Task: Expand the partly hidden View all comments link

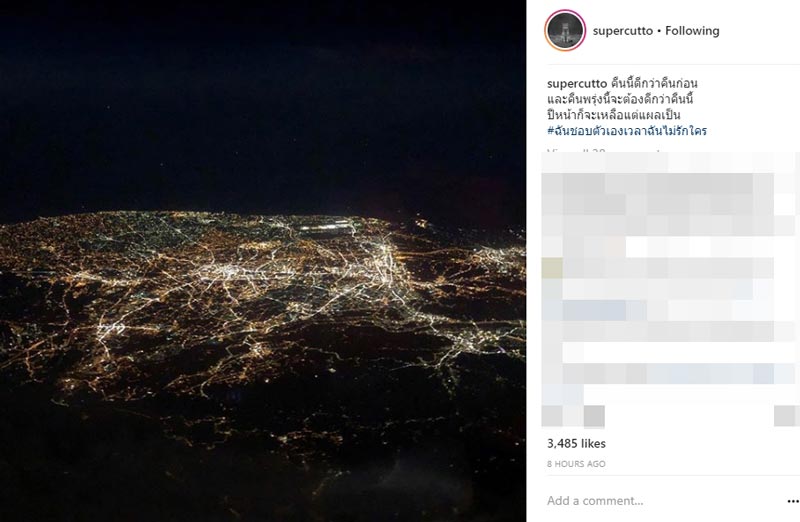Action: [x=603, y=152]
